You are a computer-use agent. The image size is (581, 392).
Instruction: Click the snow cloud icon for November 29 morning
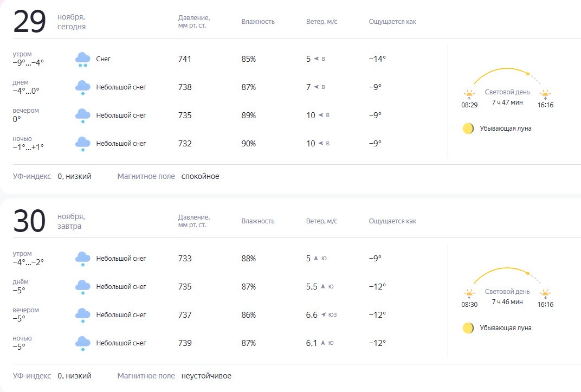(x=82, y=59)
